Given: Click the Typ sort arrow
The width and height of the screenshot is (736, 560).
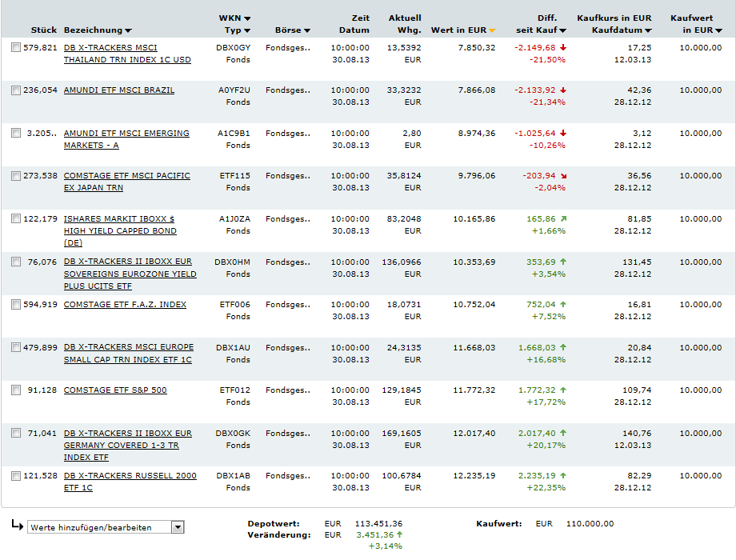Looking at the screenshot, I should click(246, 30).
